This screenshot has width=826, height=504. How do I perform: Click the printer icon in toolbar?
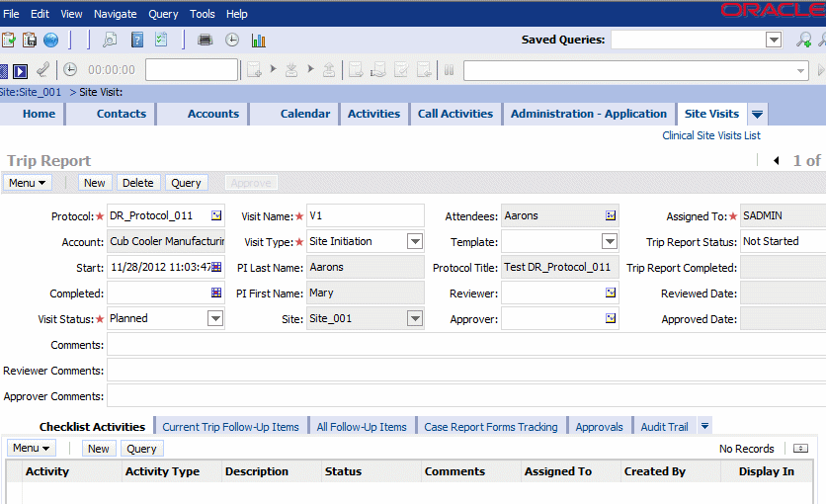click(x=205, y=41)
